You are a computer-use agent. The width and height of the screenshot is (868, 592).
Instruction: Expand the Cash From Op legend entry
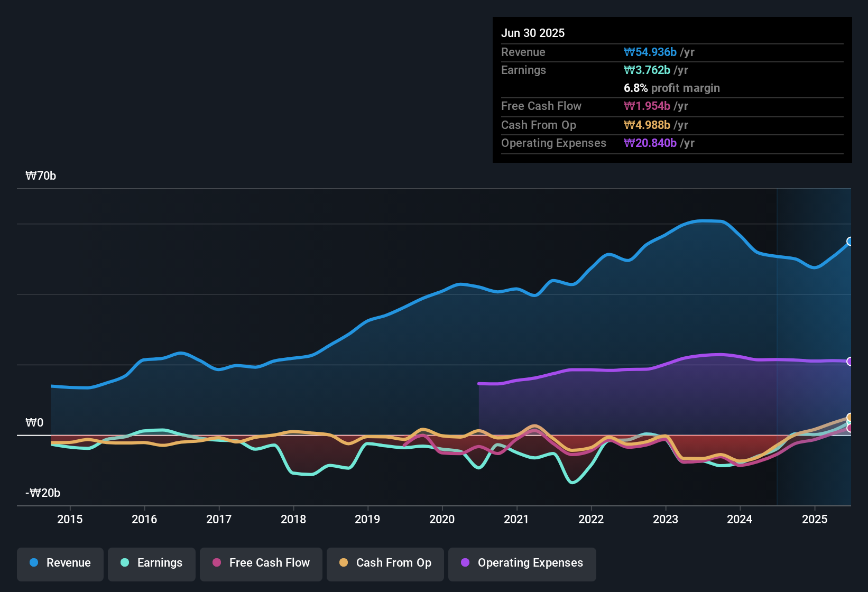[x=385, y=563]
